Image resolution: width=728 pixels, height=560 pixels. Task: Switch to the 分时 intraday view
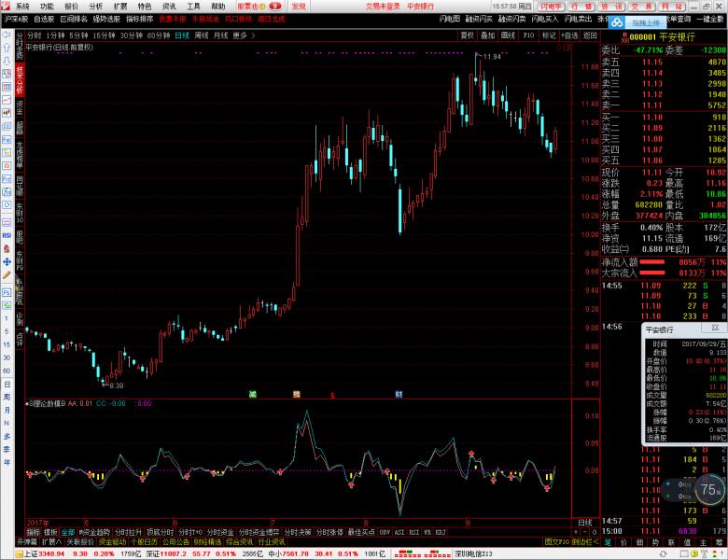pos(35,35)
